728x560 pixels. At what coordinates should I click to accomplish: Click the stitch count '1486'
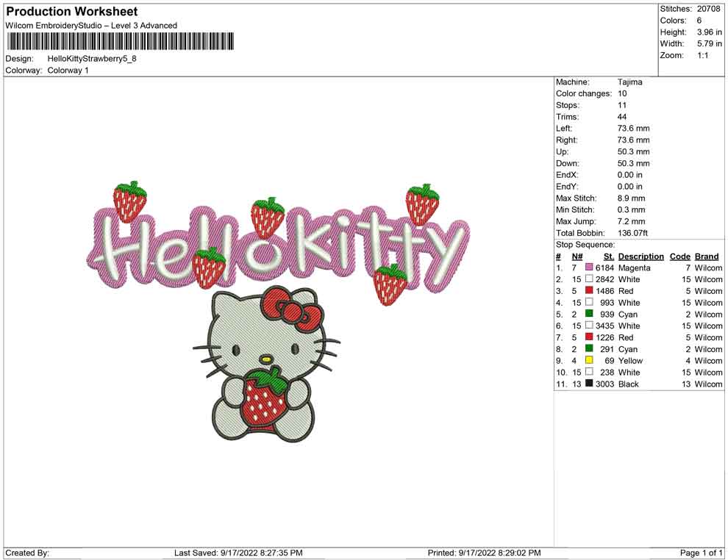click(x=605, y=291)
